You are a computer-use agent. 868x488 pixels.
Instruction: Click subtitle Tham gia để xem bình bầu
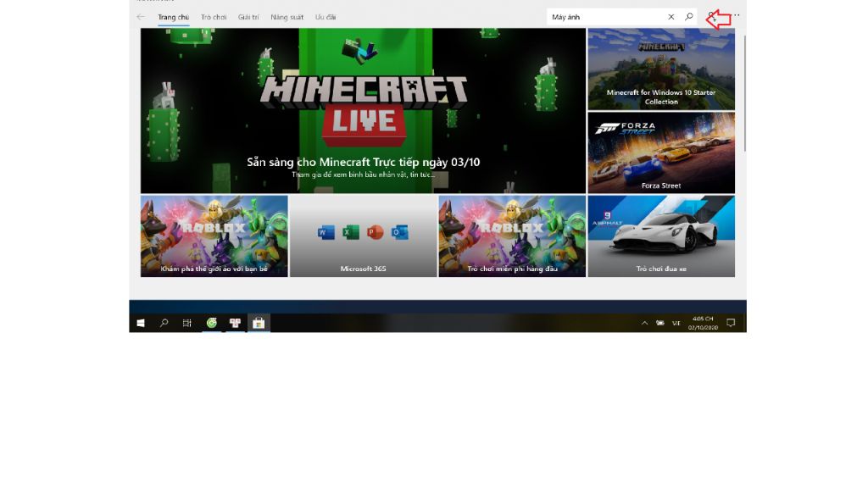[363, 175]
